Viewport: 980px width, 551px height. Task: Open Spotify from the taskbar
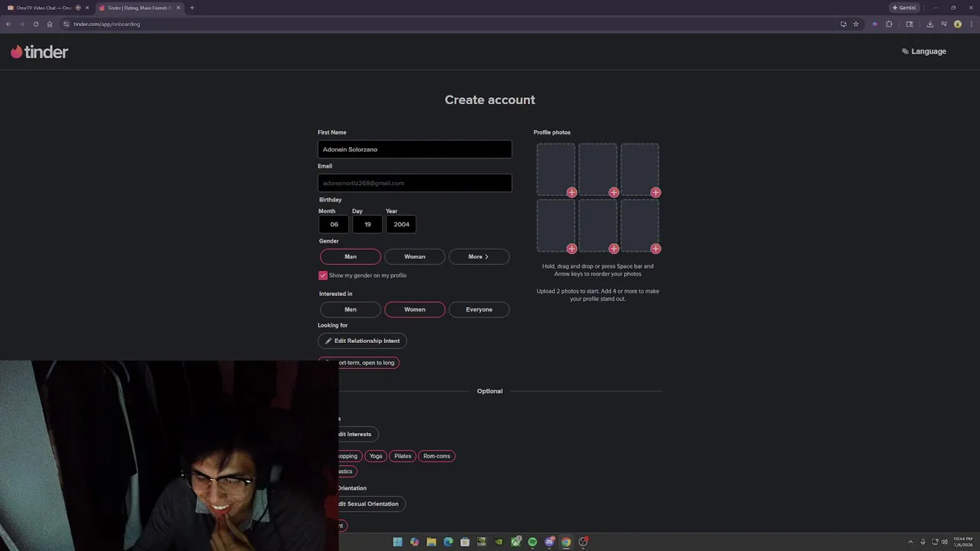pyautogui.click(x=532, y=542)
